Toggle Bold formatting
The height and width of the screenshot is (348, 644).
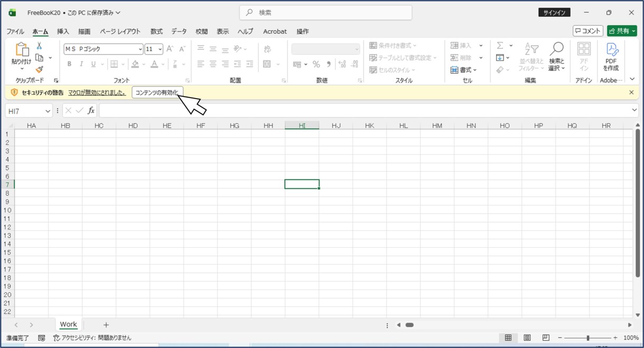click(x=69, y=64)
